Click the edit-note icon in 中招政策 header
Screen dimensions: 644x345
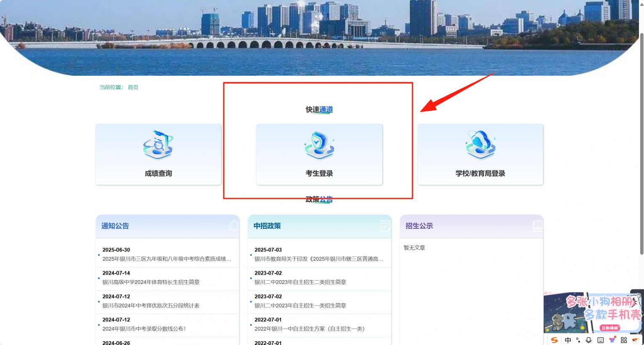point(385,226)
